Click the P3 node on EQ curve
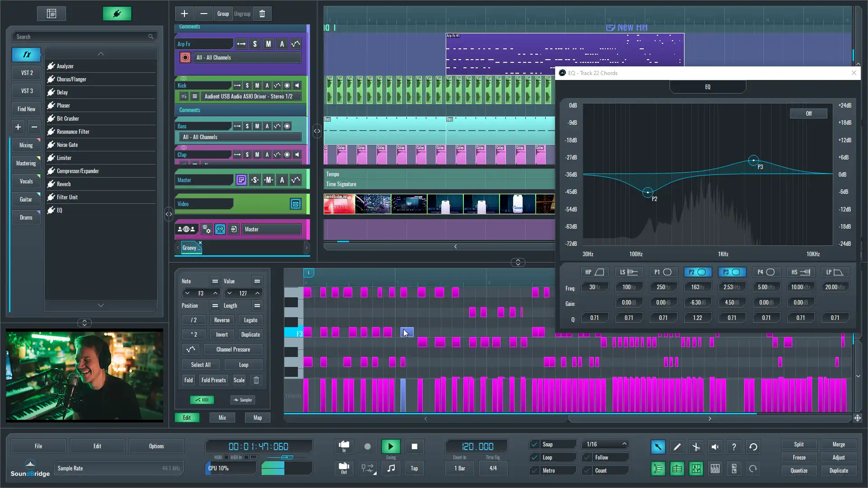This screenshot has width=868, height=488. click(x=753, y=160)
